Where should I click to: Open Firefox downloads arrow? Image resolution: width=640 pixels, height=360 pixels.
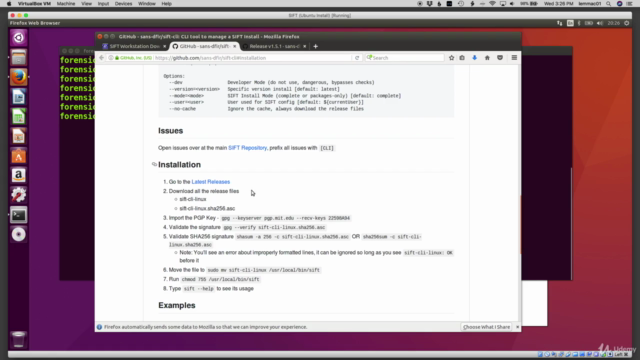[x=474, y=58]
